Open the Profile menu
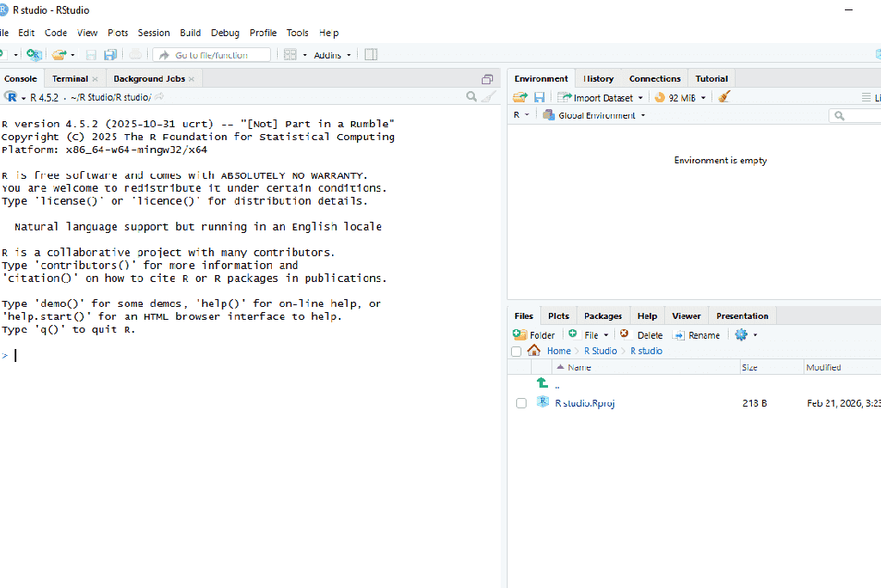The width and height of the screenshot is (881, 588). (x=263, y=33)
